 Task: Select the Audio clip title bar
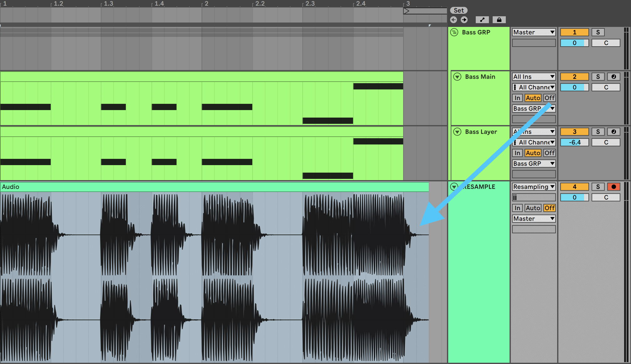(x=214, y=187)
